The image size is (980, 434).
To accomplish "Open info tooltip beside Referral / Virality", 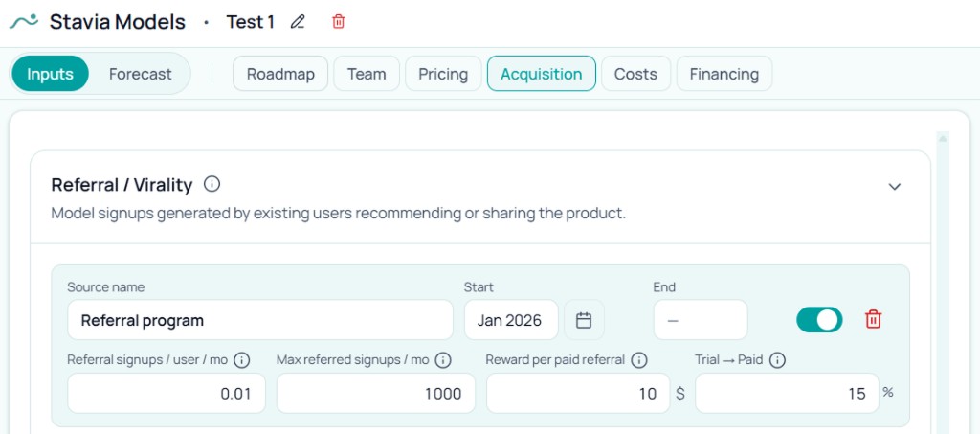I will point(212,184).
